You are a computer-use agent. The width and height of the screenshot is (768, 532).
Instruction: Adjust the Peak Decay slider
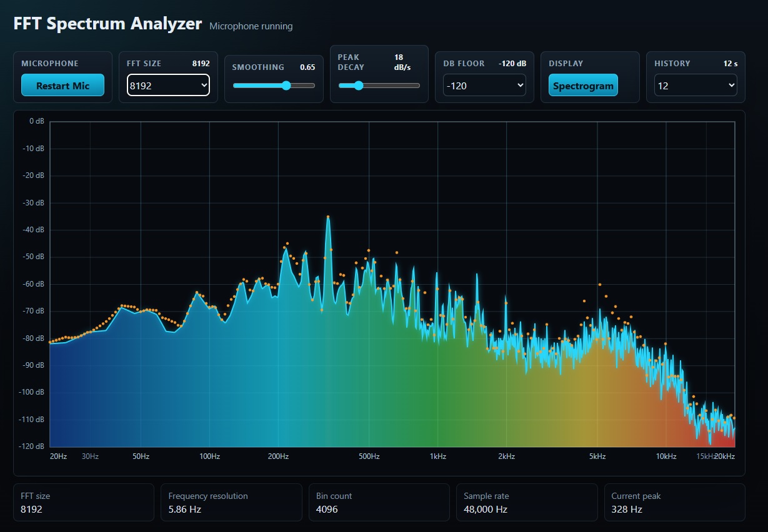point(379,86)
